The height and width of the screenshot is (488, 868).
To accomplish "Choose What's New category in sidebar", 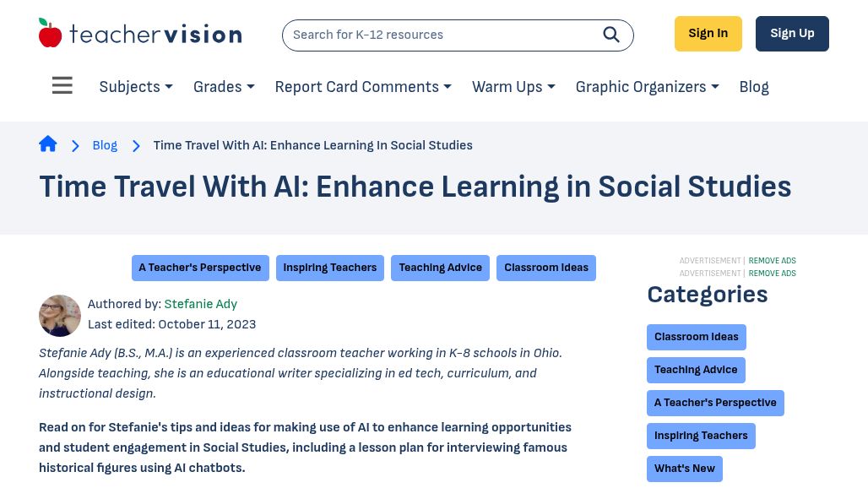I will [685, 469].
